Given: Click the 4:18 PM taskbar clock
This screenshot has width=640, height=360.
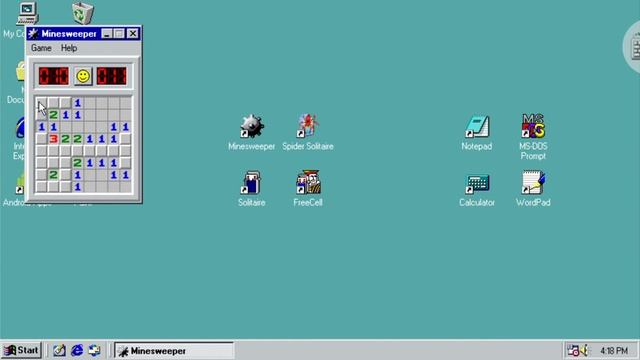Looking at the screenshot, I should (x=614, y=351).
